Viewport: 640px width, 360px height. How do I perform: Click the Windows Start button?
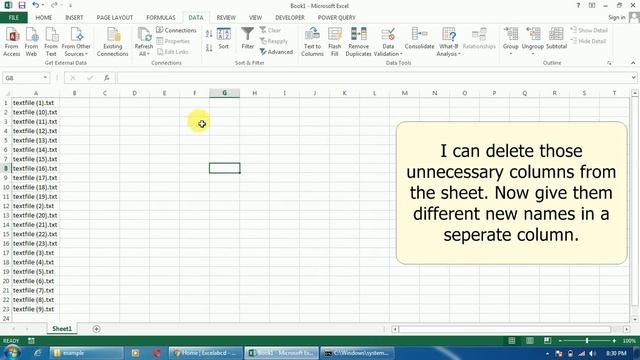(12, 353)
